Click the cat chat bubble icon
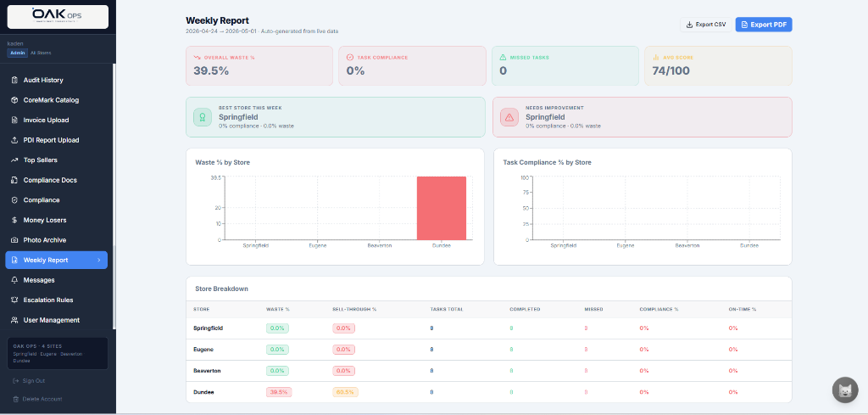Image resolution: width=868 pixels, height=415 pixels. 845,390
